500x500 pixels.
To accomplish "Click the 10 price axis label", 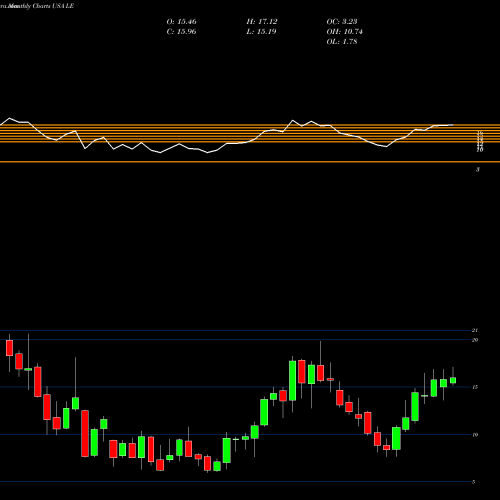I will coord(475,434).
